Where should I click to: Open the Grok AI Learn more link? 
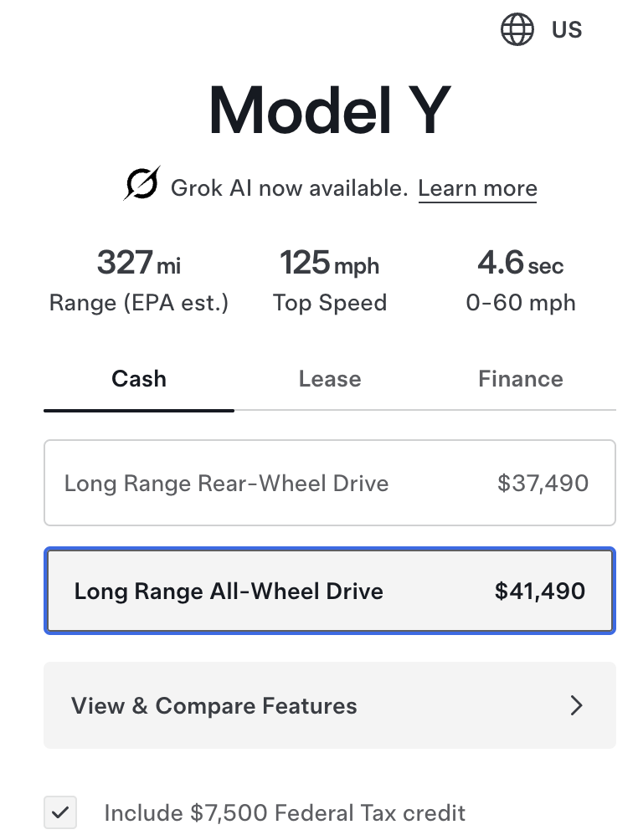point(477,188)
